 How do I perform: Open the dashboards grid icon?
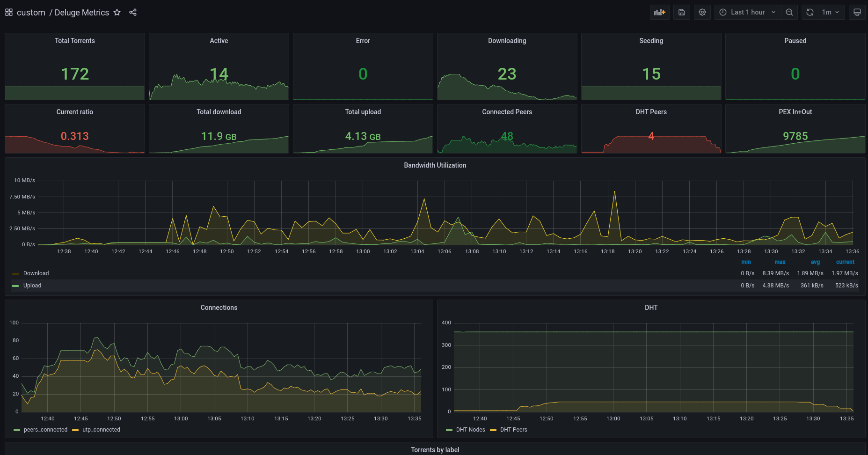point(9,12)
